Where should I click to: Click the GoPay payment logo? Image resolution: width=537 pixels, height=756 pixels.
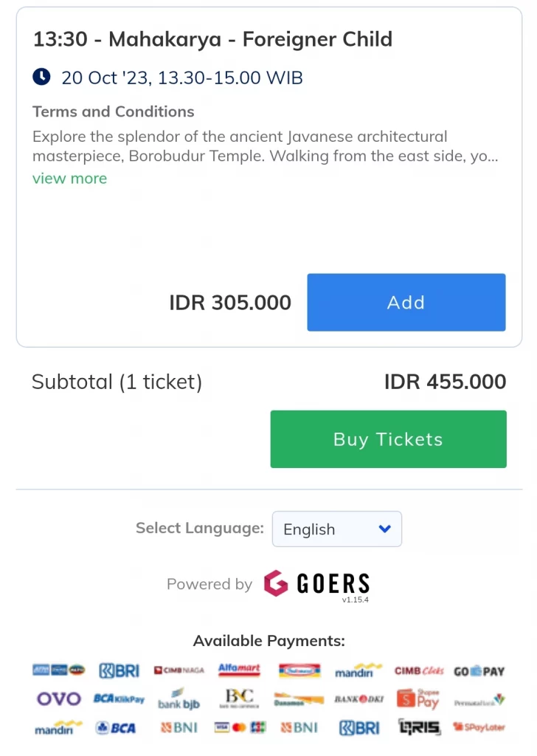(479, 671)
